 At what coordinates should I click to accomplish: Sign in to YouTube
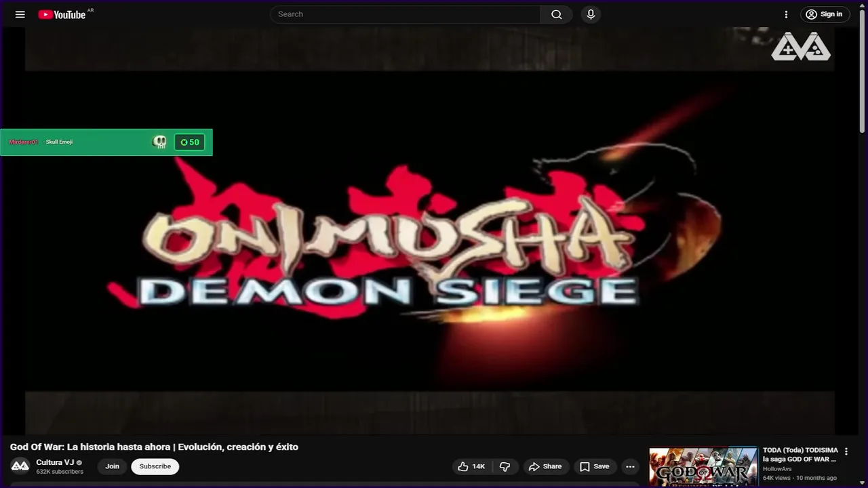tap(825, 14)
